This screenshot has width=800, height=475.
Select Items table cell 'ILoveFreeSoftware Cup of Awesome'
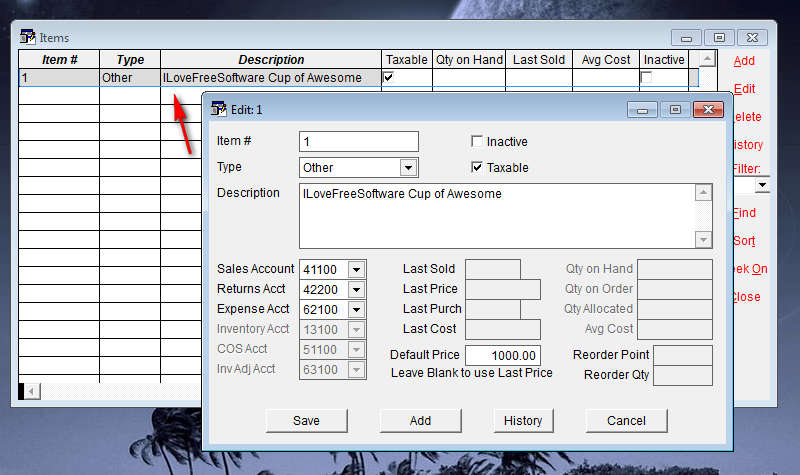click(271, 78)
